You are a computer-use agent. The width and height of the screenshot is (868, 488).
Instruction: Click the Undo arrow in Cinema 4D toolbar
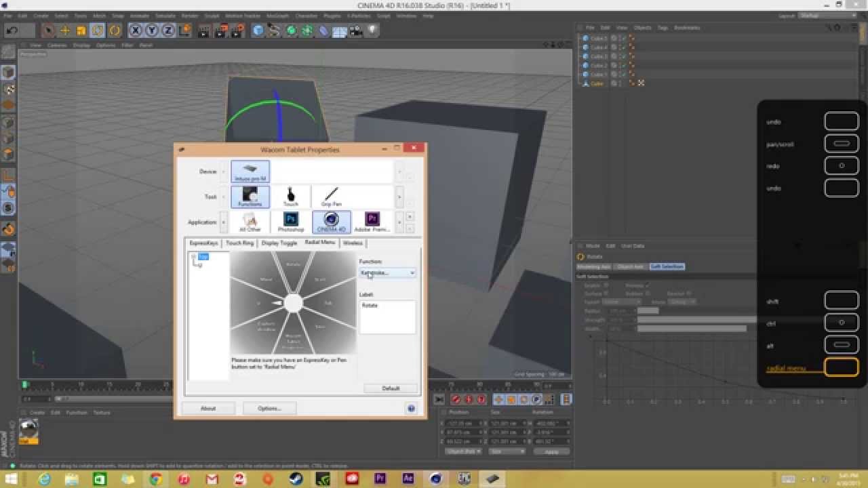coord(12,30)
